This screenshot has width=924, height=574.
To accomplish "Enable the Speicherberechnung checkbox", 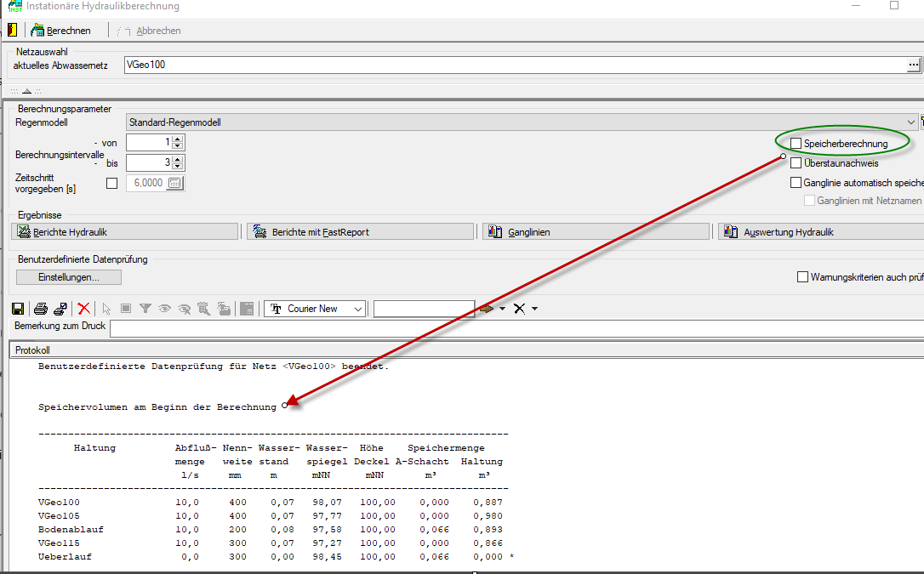I will click(796, 144).
